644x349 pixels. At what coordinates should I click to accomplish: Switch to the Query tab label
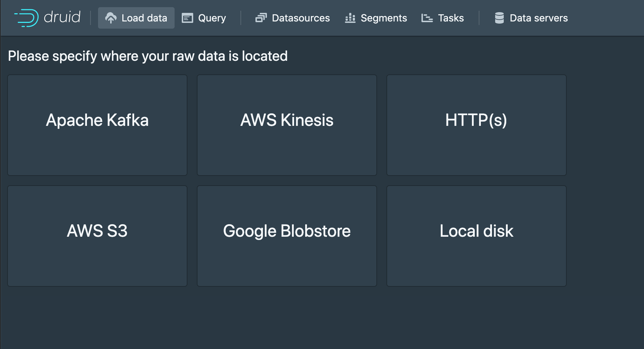[212, 18]
